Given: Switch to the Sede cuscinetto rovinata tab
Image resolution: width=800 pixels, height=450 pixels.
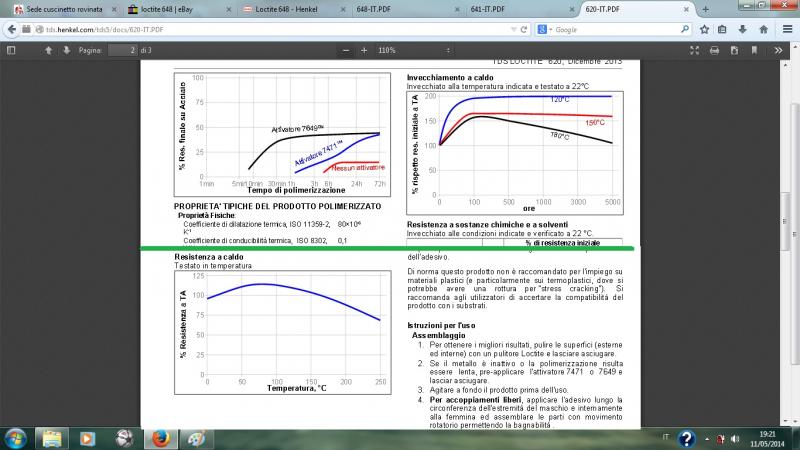Looking at the screenshot, I should pyautogui.click(x=64, y=9).
